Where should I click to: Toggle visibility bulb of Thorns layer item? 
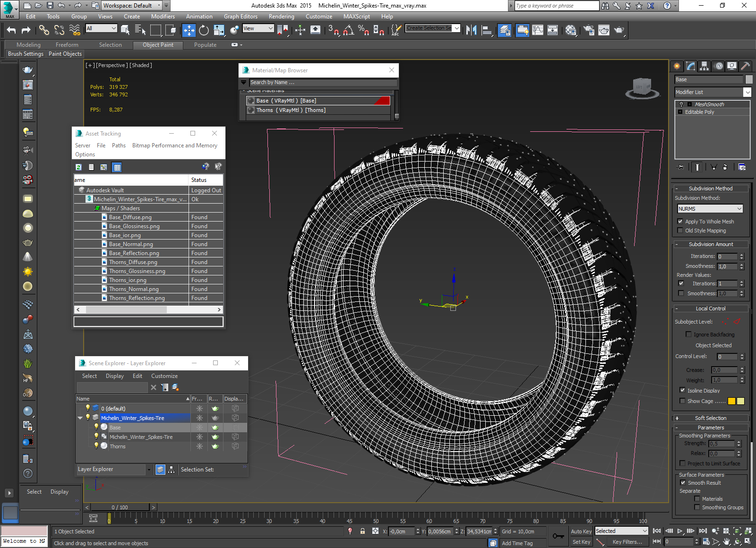pyautogui.click(x=96, y=446)
